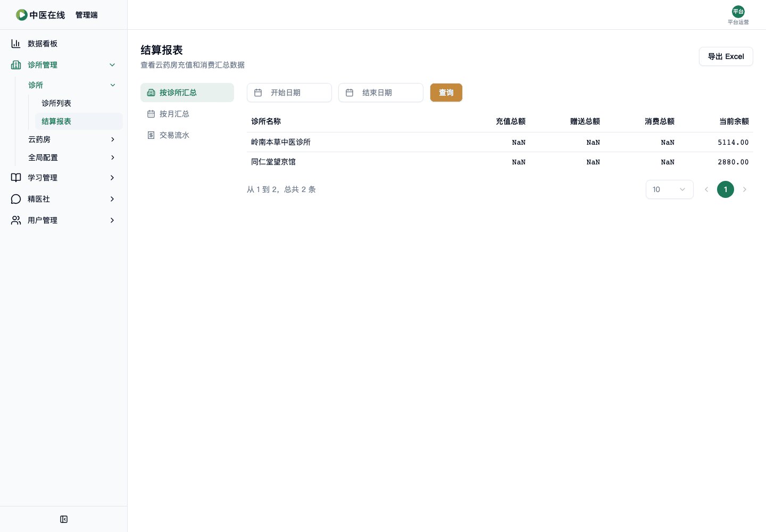Open 诊所列表 menu item
This screenshot has height=532, width=766.
(x=79, y=103)
